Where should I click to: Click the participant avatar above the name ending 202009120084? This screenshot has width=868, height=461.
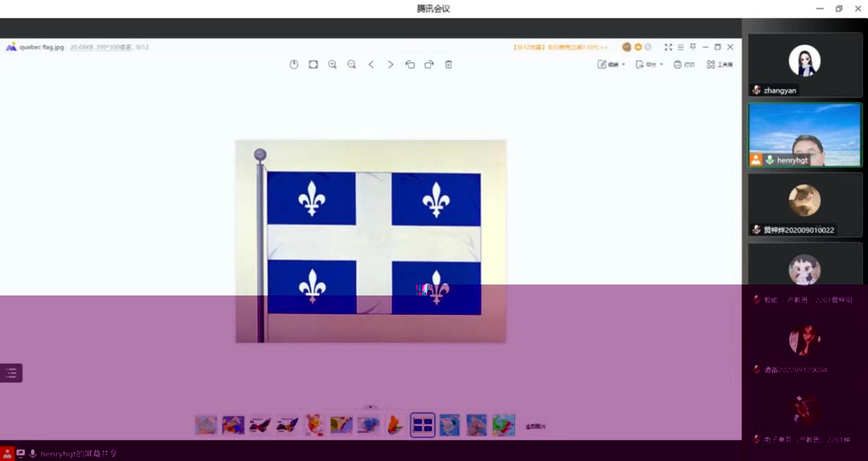pos(804,340)
